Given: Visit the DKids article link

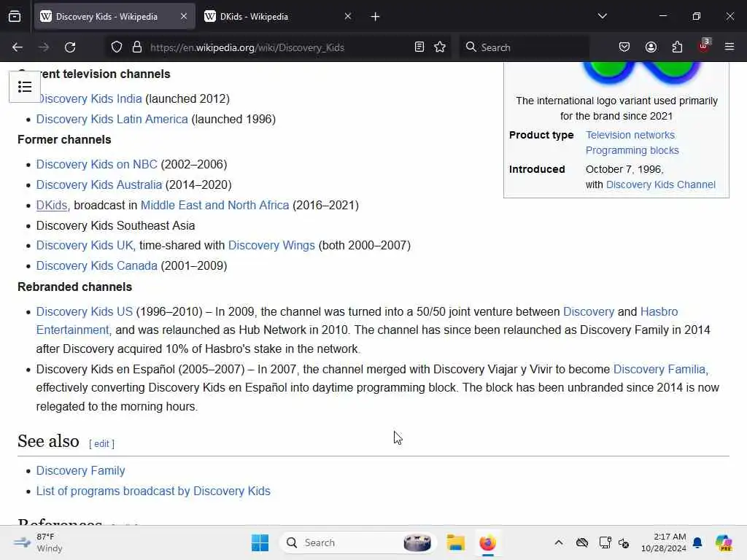Looking at the screenshot, I should 52,205.
